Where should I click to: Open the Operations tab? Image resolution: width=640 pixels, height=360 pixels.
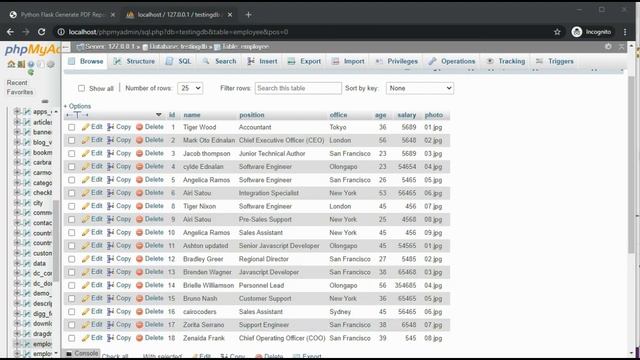tap(452, 61)
